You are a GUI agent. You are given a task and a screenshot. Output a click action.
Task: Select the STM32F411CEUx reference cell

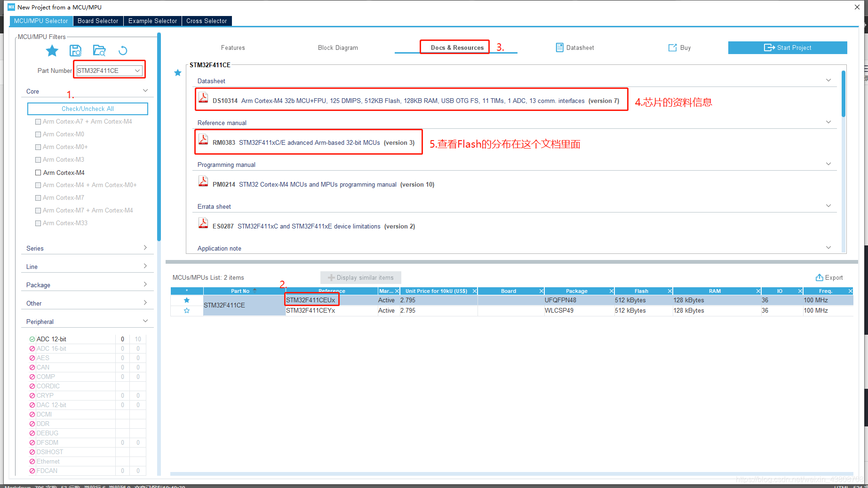332,300
